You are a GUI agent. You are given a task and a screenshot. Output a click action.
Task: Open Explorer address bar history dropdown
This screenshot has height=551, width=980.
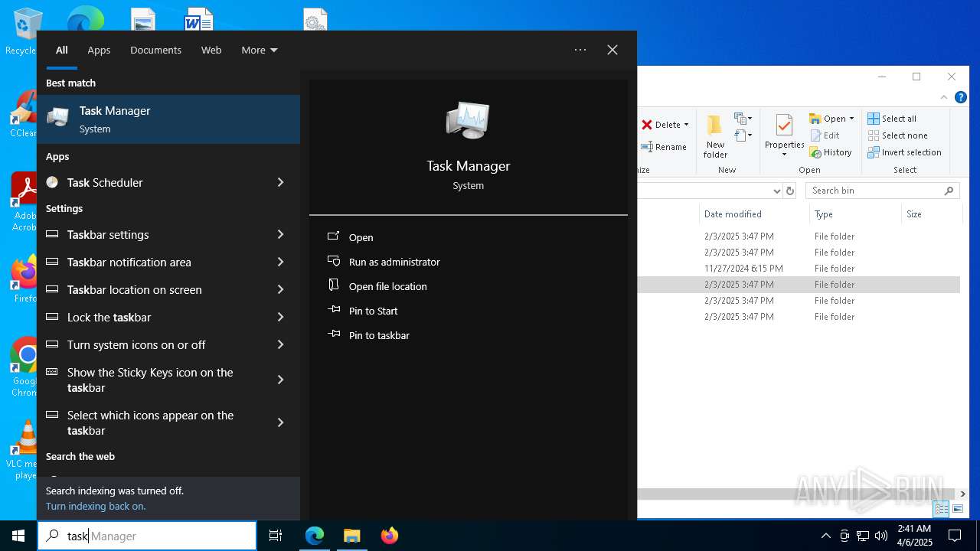(x=776, y=191)
